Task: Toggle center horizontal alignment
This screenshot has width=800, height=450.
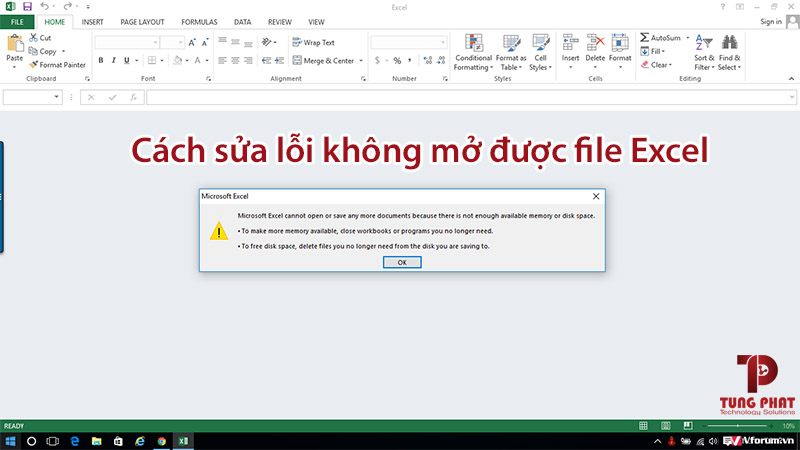Action: 235,60
